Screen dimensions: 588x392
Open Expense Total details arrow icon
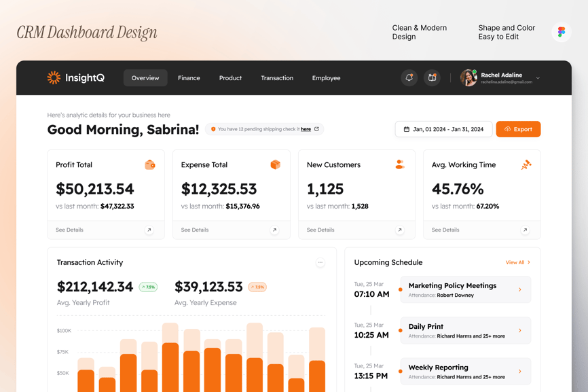pos(274,230)
